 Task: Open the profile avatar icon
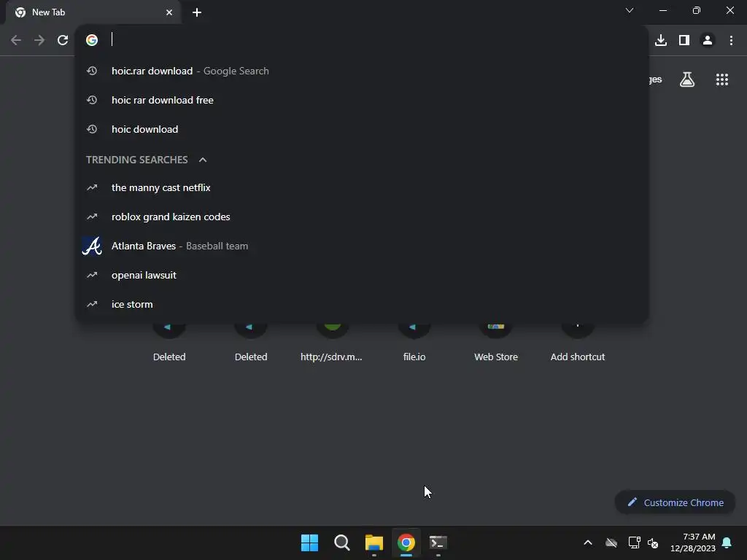(708, 41)
